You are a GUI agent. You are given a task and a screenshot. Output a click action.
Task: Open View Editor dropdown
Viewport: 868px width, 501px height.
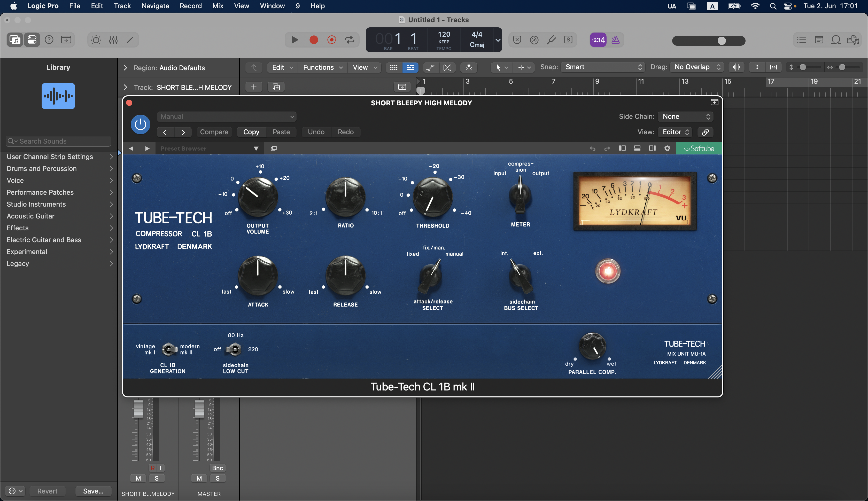[675, 132]
